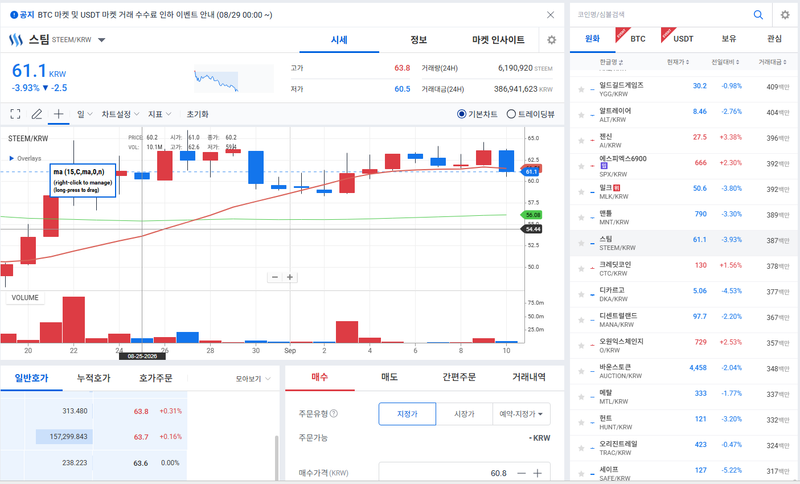Favorite the STEEM/KRW star
This screenshot has width=800, height=484.
581,243
